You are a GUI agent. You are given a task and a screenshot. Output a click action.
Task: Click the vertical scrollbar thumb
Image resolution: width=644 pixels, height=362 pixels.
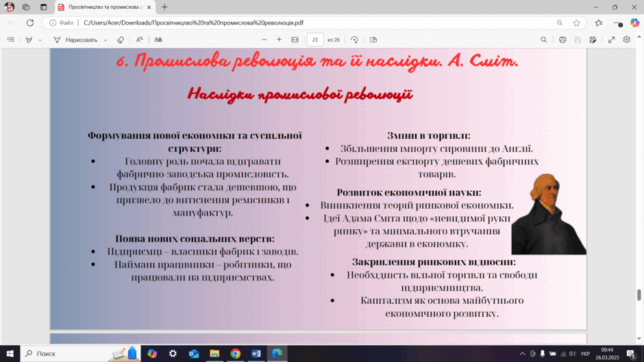pos(639,295)
